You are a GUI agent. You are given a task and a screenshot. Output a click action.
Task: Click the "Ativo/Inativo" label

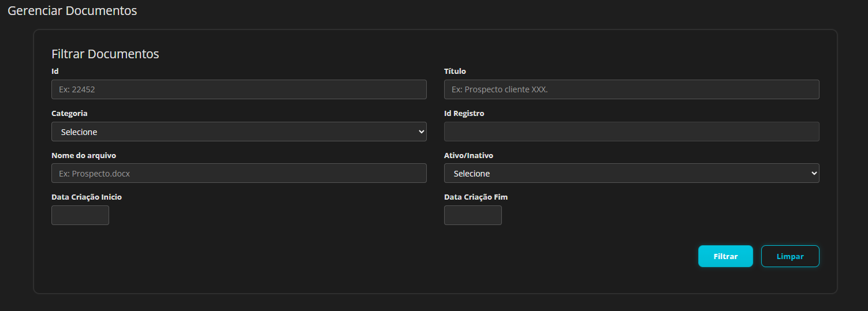[x=468, y=156]
